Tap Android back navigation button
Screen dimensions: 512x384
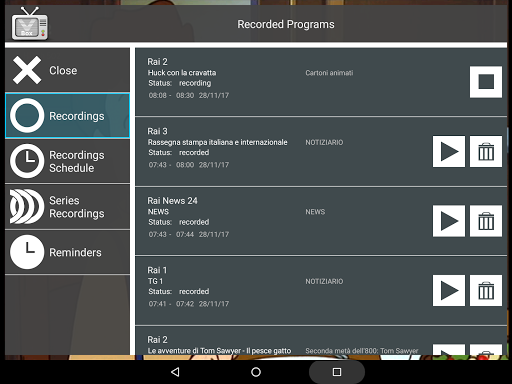[175, 372]
